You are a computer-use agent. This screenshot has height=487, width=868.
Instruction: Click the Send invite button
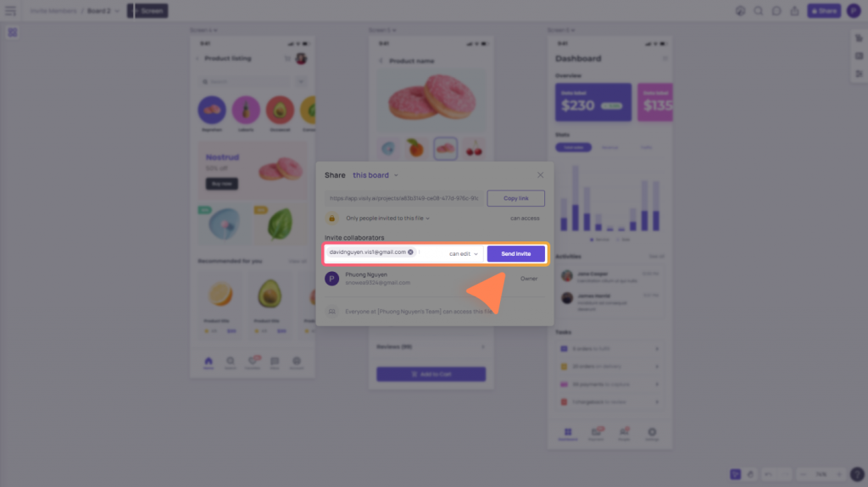point(516,253)
